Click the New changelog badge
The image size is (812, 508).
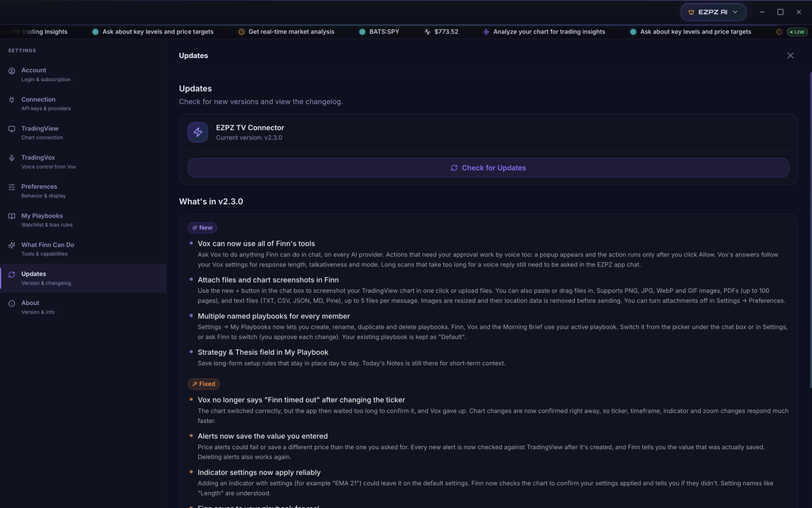[202, 228]
